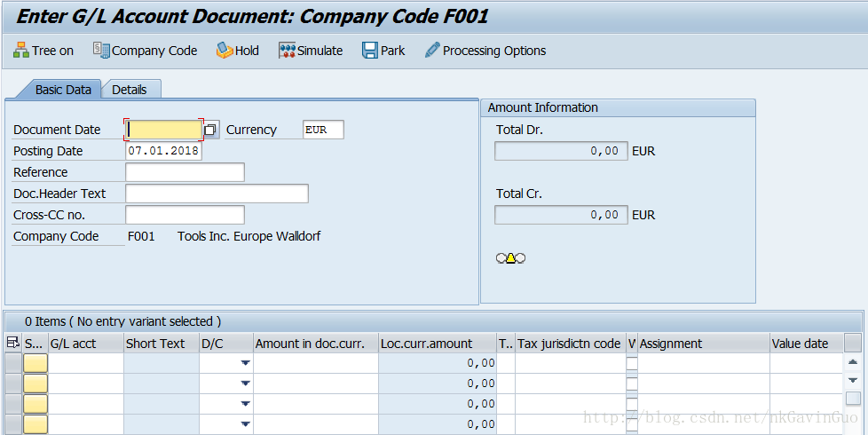Click the table settings icon in items grid
868x435 pixels.
pyautogui.click(x=12, y=344)
